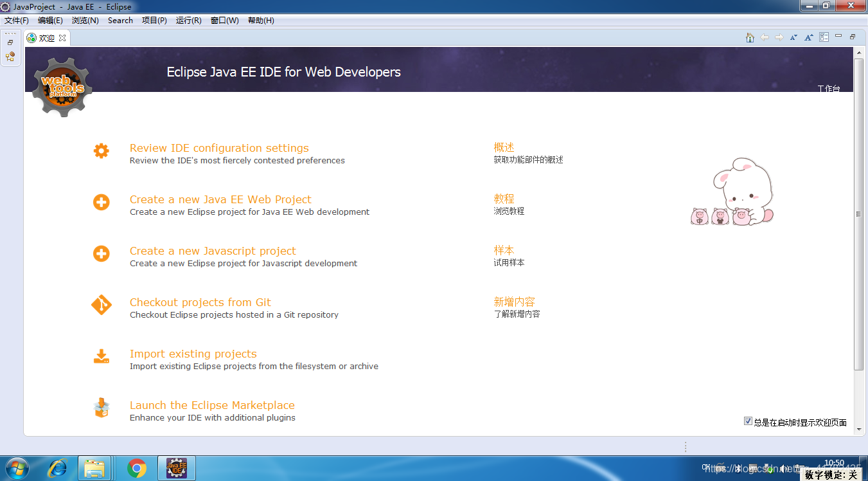
Task: Increase font size with larger A icon
Action: (809, 37)
